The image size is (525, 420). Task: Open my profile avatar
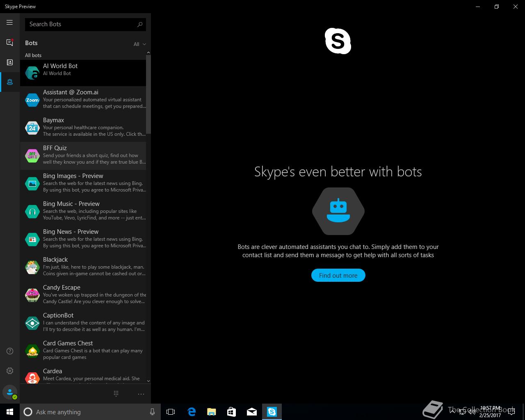point(10,393)
